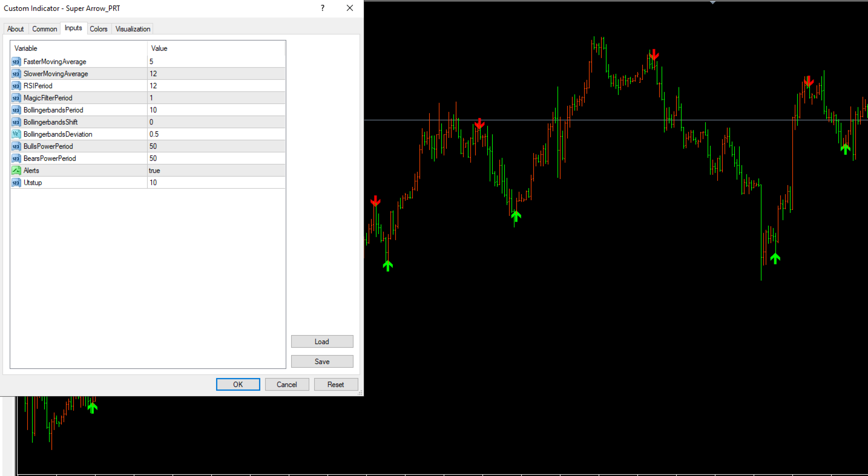Image resolution: width=868 pixels, height=476 pixels.
Task: Click the integer icon beside SlowerMovingAverage
Action: [16, 73]
